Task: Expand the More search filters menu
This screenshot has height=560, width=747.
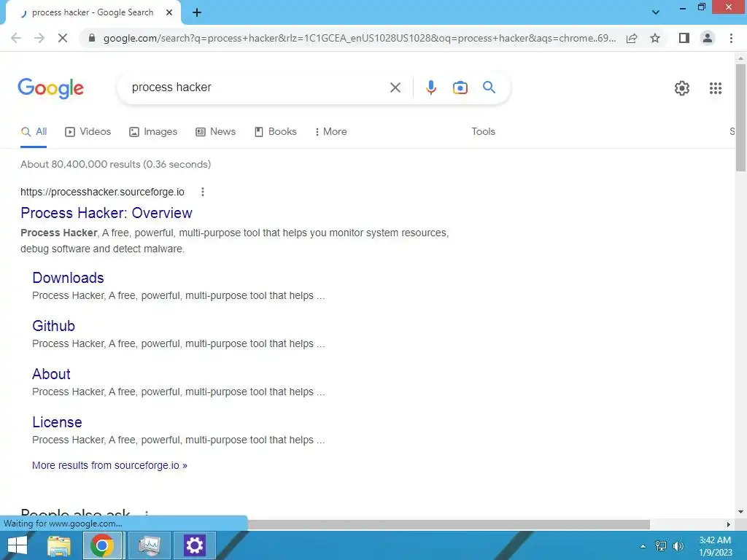Action: pyautogui.click(x=330, y=132)
